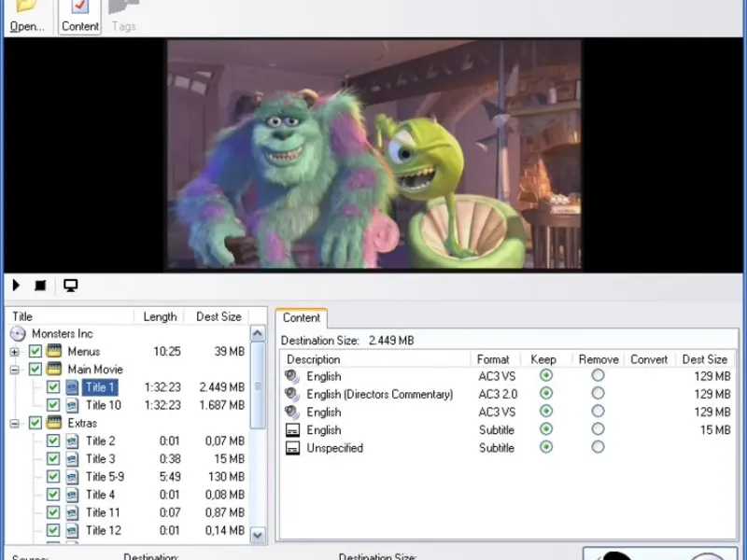Click the Remove column header

(599, 359)
